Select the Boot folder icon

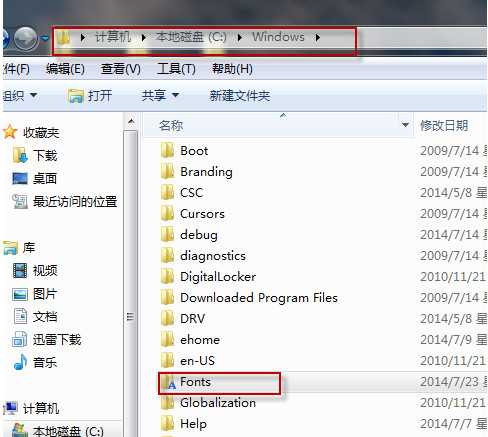point(167,151)
